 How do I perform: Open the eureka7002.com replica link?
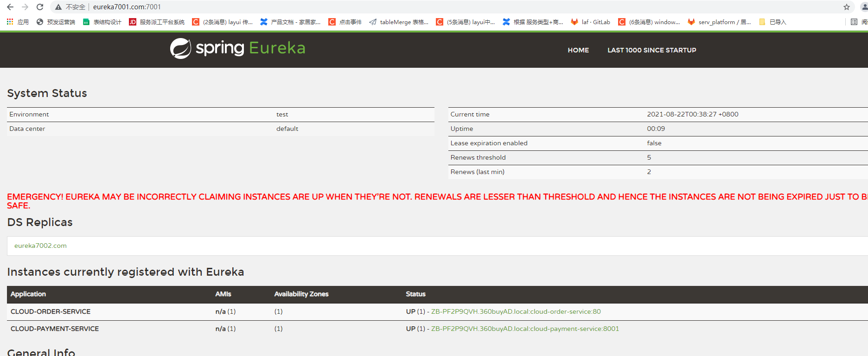[40, 246]
